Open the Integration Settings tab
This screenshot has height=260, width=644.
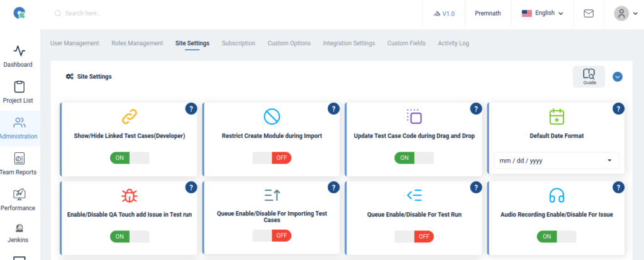349,43
